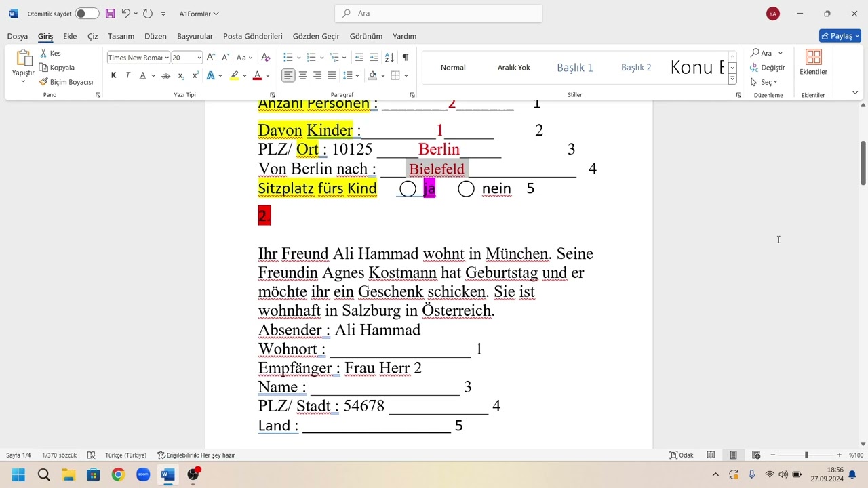Justify the paragraph text
The image size is (868, 488).
[332, 76]
